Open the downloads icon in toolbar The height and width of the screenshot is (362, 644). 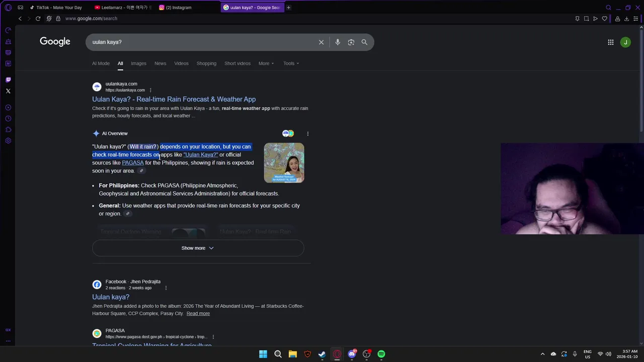[x=626, y=19]
